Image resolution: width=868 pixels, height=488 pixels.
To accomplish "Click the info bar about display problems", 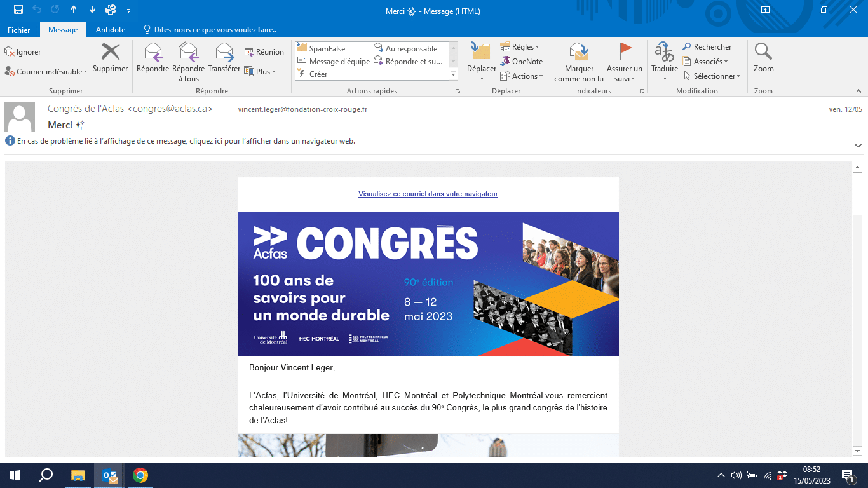I will (180, 141).
